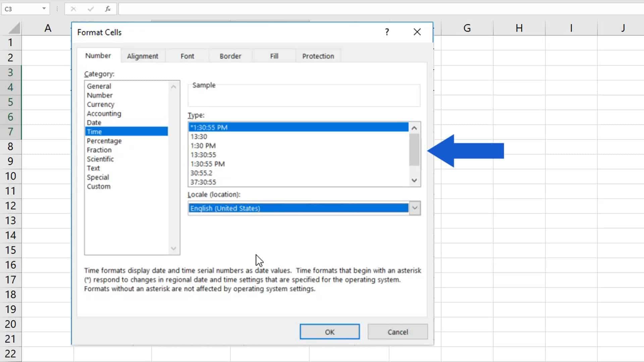This screenshot has height=362, width=644.
Task: Select the Custom category
Action: click(x=98, y=186)
